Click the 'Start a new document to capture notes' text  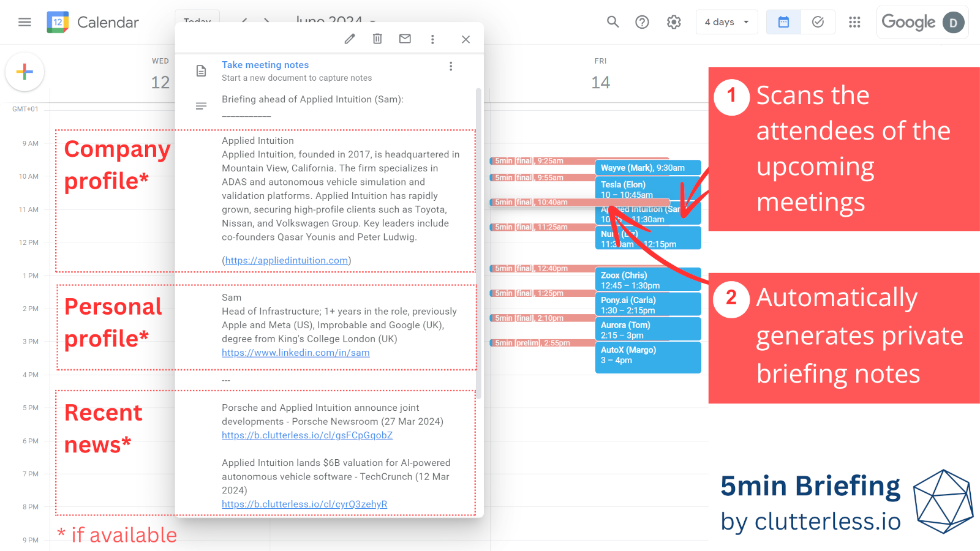tap(297, 78)
